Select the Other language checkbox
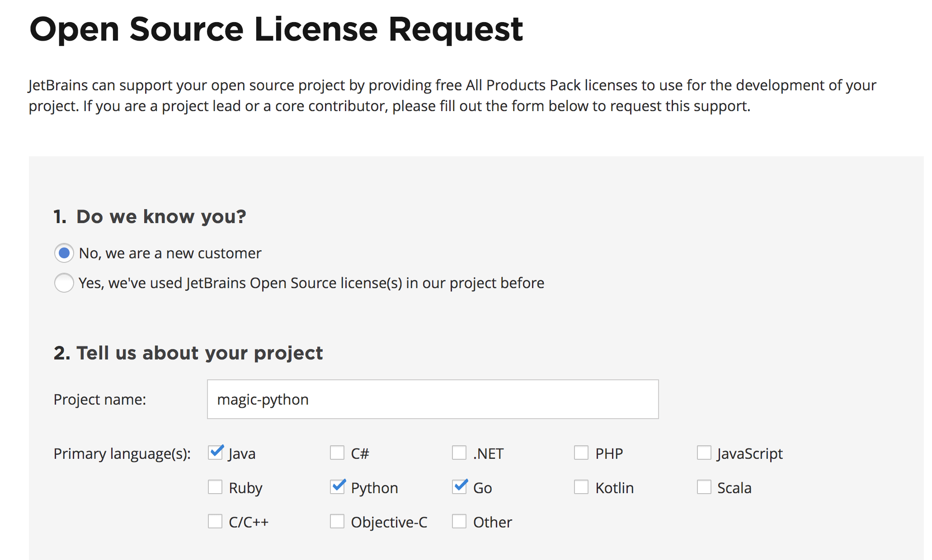The image size is (932, 560). point(459,521)
